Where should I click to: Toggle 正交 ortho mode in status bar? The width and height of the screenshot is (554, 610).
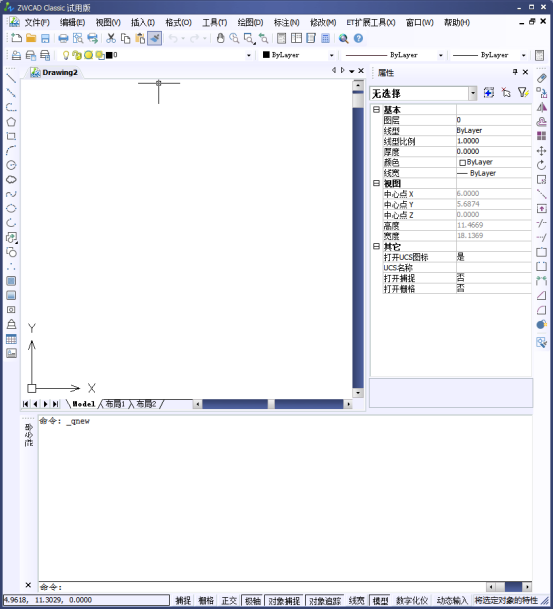tap(229, 600)
